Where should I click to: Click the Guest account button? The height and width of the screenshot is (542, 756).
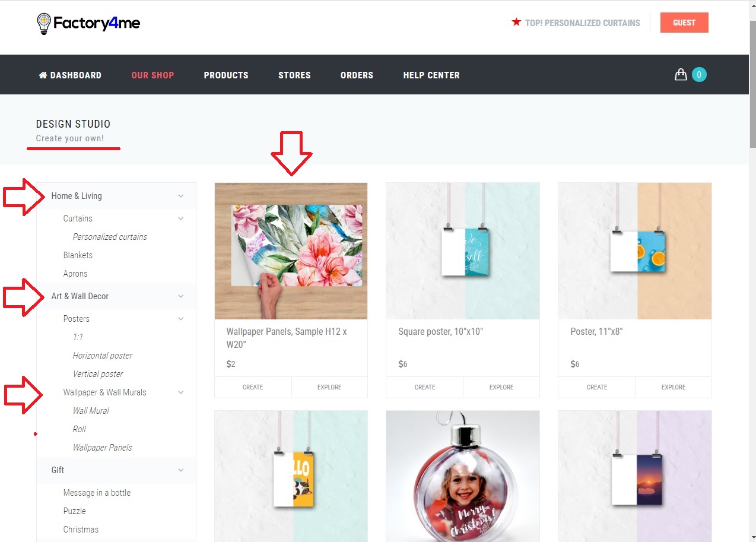684,23
